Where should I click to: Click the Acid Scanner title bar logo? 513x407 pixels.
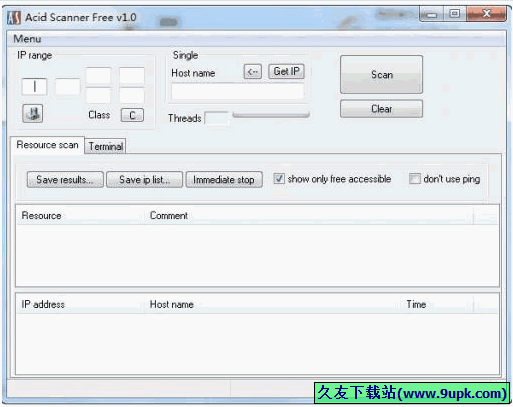pos(14,18)
